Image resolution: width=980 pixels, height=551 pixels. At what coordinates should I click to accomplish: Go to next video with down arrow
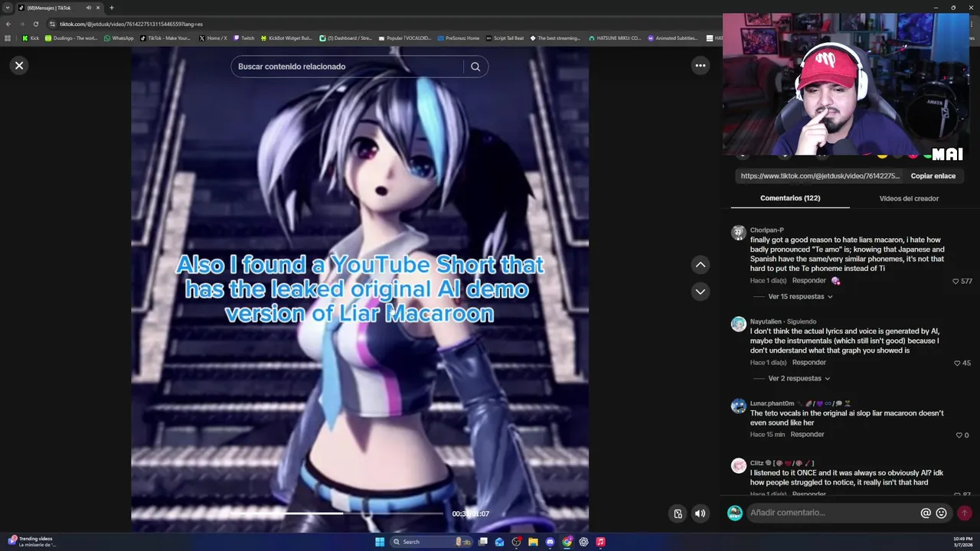click(x=700, y=292)
